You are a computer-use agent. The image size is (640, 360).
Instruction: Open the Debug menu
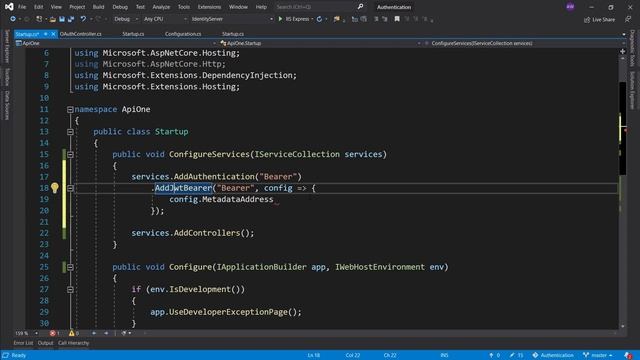coord(120,7)
